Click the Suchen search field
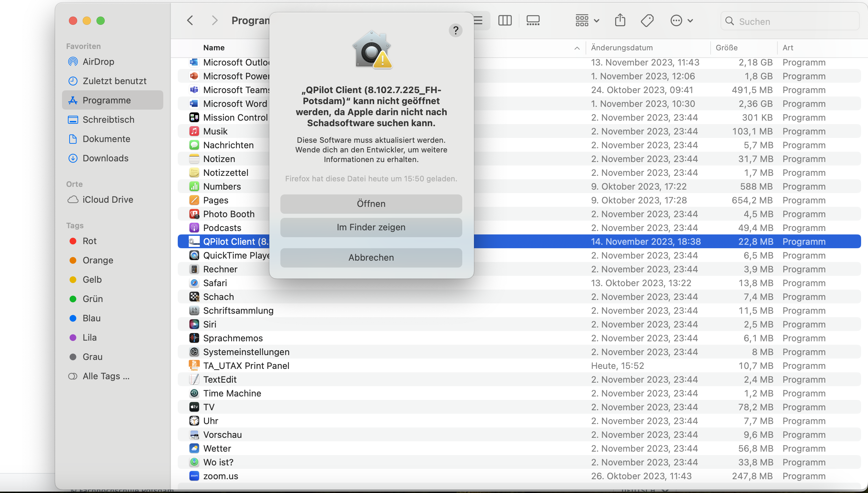This screenshot has height=493, width=868. [789, 21]
